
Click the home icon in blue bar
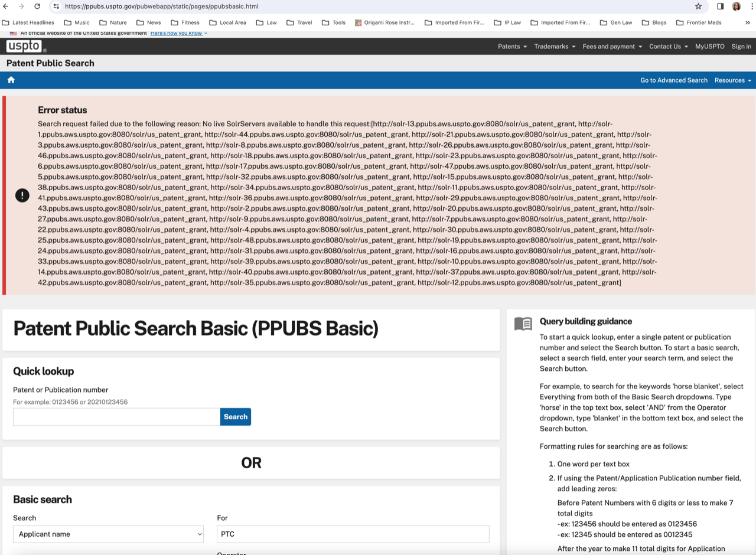(11, 80)
